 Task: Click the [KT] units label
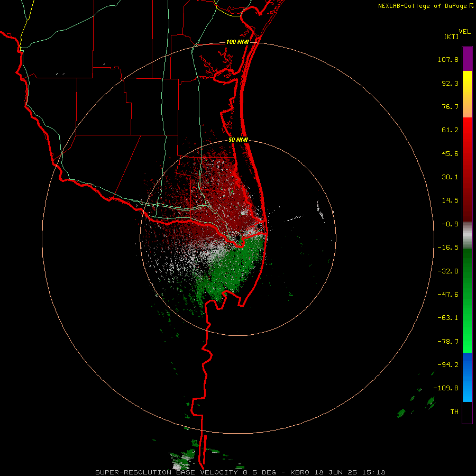pos(452,36)
